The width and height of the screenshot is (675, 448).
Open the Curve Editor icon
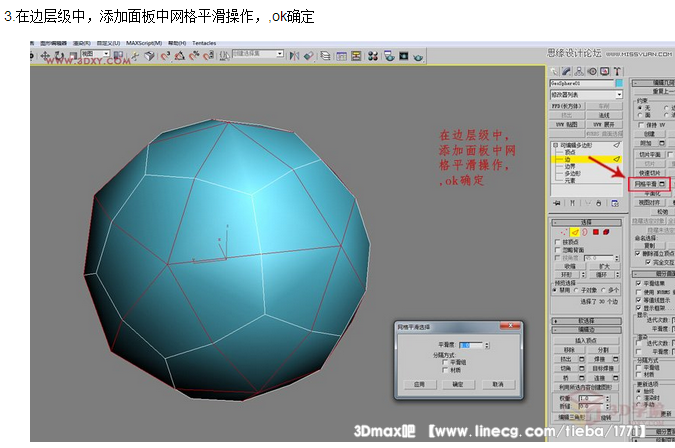tap(341, 56)
